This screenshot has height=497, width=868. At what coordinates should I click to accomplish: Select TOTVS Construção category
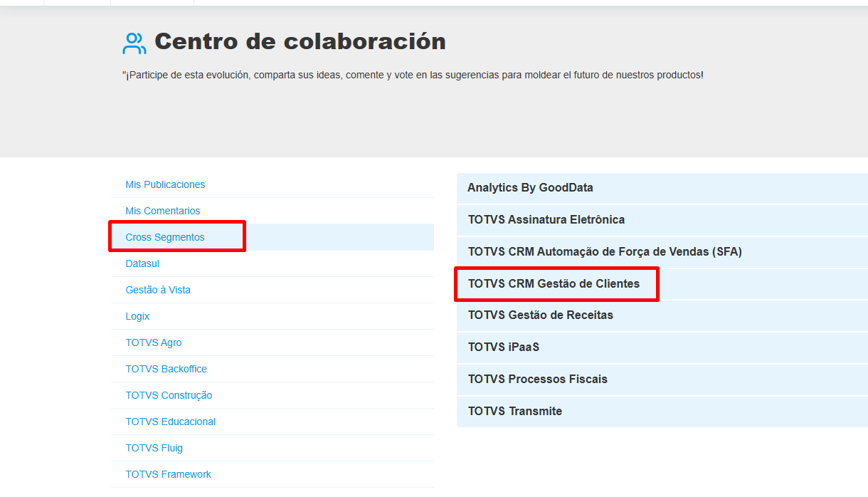[x=169, y=395]
